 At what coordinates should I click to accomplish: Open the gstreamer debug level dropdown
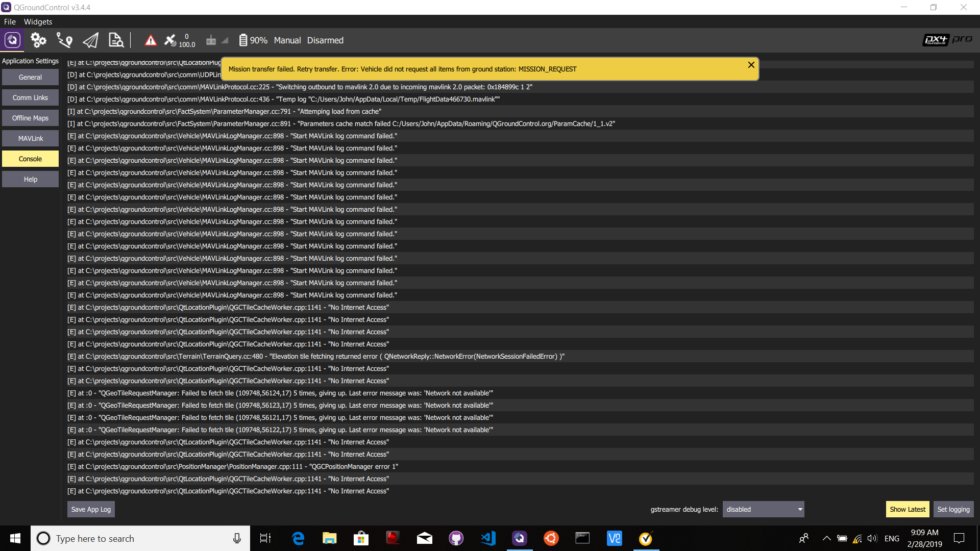(x=763, y=509)
